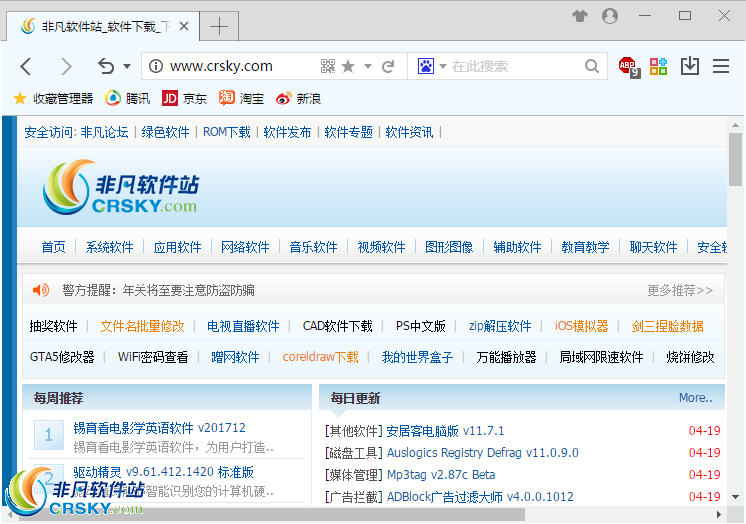Open ROM下载 link
746x524 pixels.
tap(226, 132)
